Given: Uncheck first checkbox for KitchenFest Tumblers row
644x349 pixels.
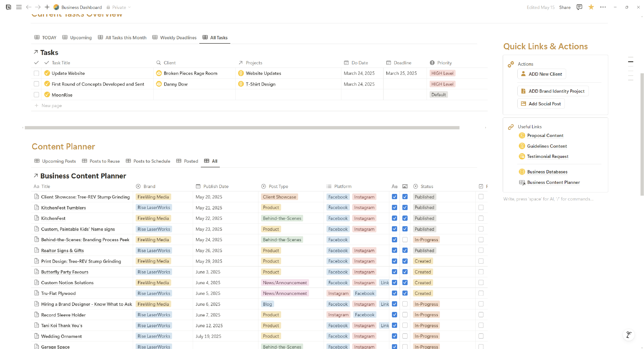Looking at the screenshot, I should (395, 207).
